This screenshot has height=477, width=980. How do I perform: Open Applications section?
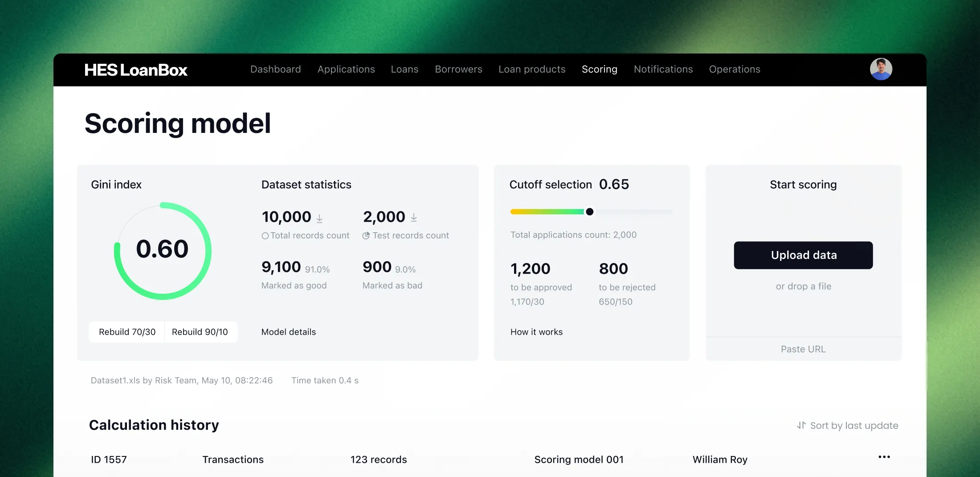[346, 69]
